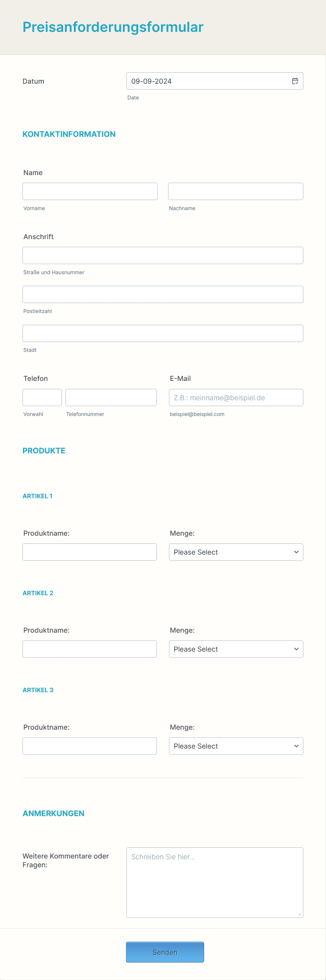Click the Schreiben Sie hier comment box
Viewport: 326px width, 980px height.
[x=215, y=883]
